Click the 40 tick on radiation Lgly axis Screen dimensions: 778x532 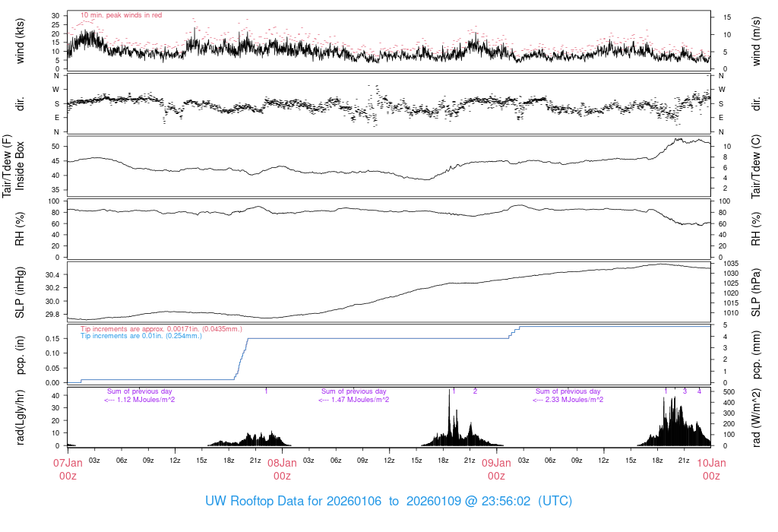[55, 396]
